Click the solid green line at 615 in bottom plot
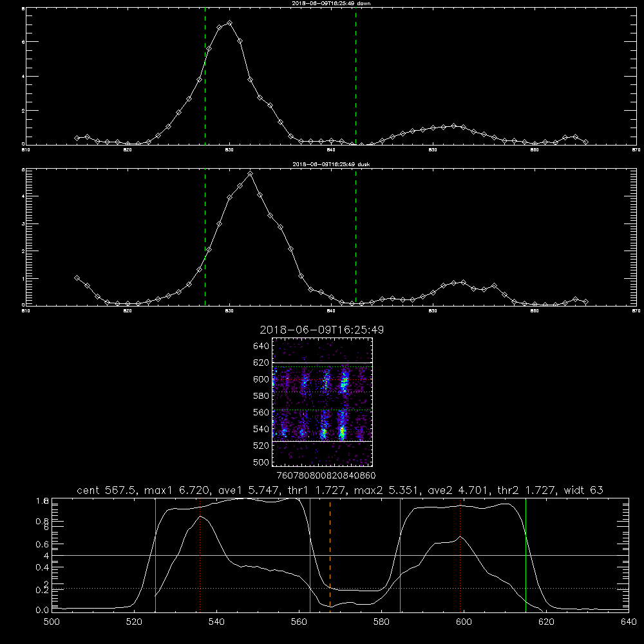The height and width of the screenshot is (644, 644). tap(526, 555)
